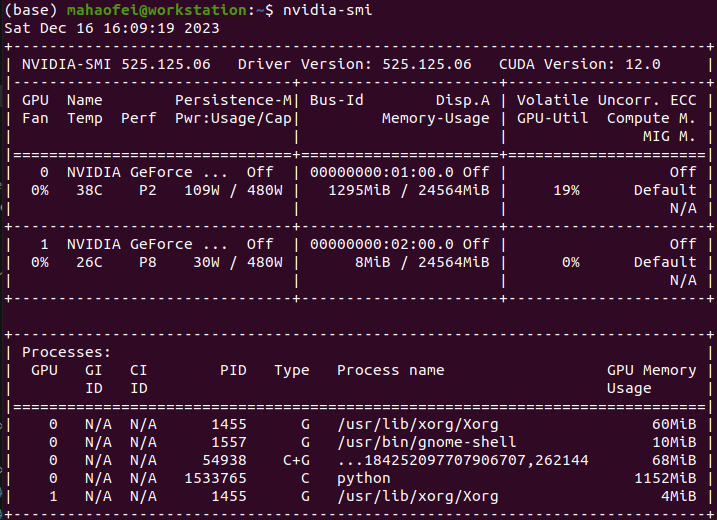Click the temperature '26C'
The height and width of the screenshot is (520, 717).
89,263
